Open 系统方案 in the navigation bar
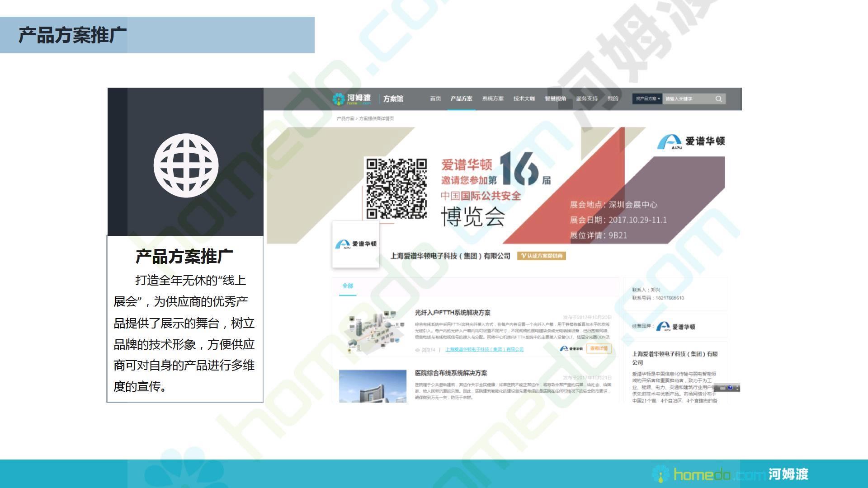The image size is (868, 488). tap(493, 99)
